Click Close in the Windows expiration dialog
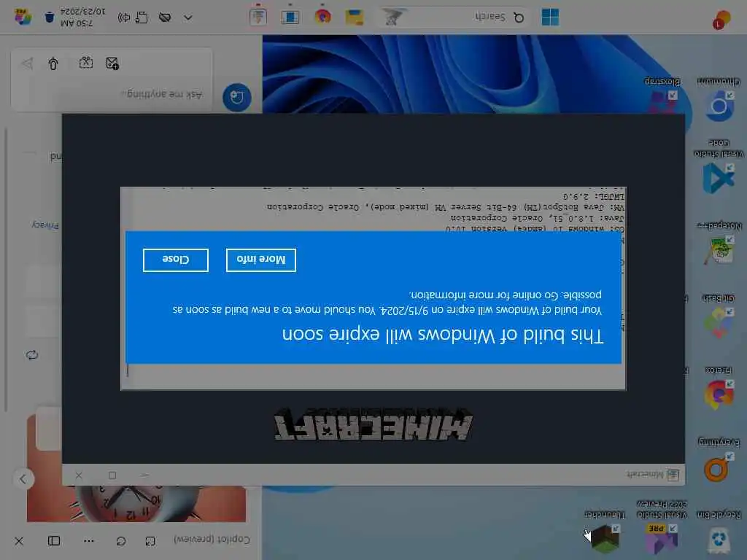 pos(175,260)
